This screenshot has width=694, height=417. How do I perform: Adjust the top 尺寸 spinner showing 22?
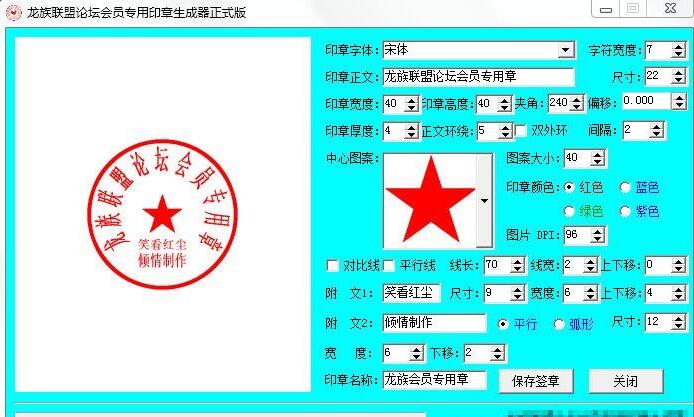coord(678,76)
